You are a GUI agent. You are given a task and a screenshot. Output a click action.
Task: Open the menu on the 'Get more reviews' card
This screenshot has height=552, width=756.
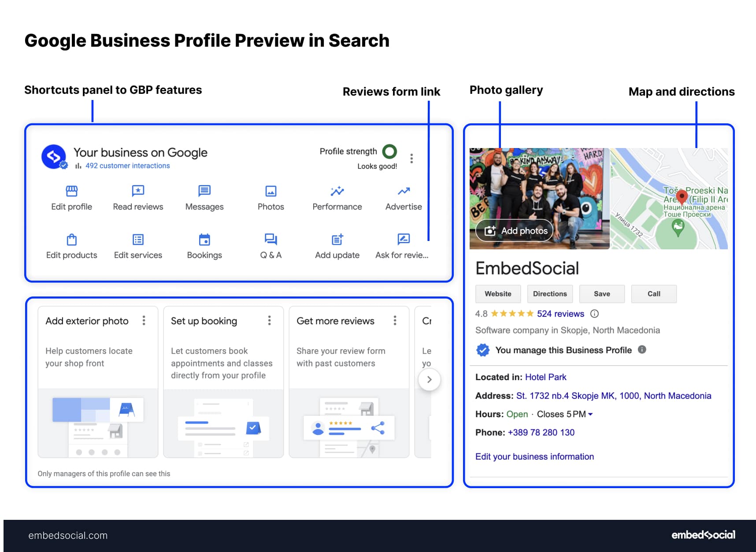(395, 321)
